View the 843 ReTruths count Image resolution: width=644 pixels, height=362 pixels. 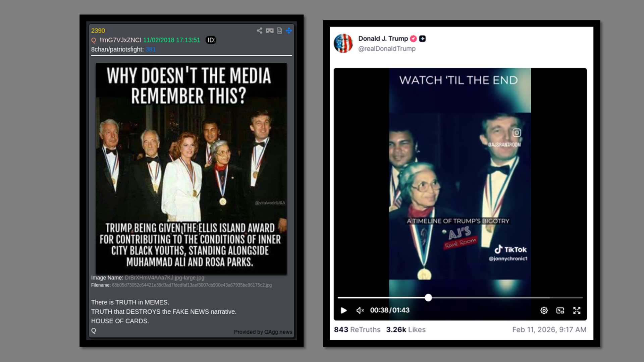(x=357, y=329)
